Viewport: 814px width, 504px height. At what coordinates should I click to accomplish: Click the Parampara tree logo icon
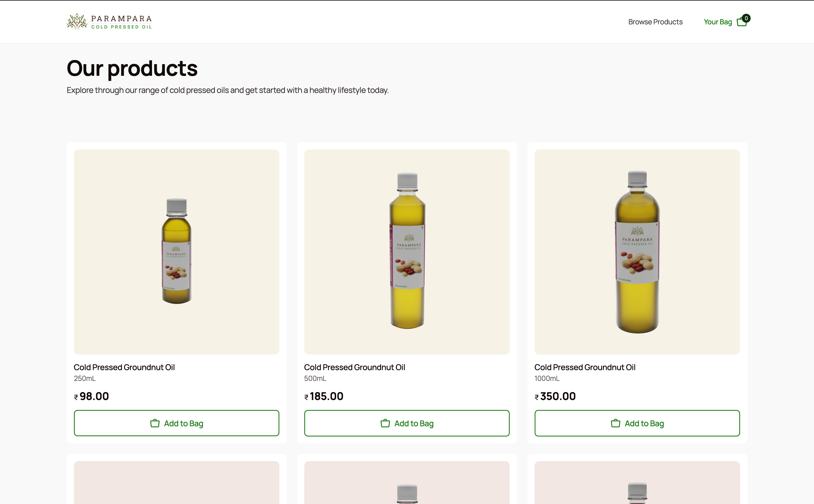point(77,22)
